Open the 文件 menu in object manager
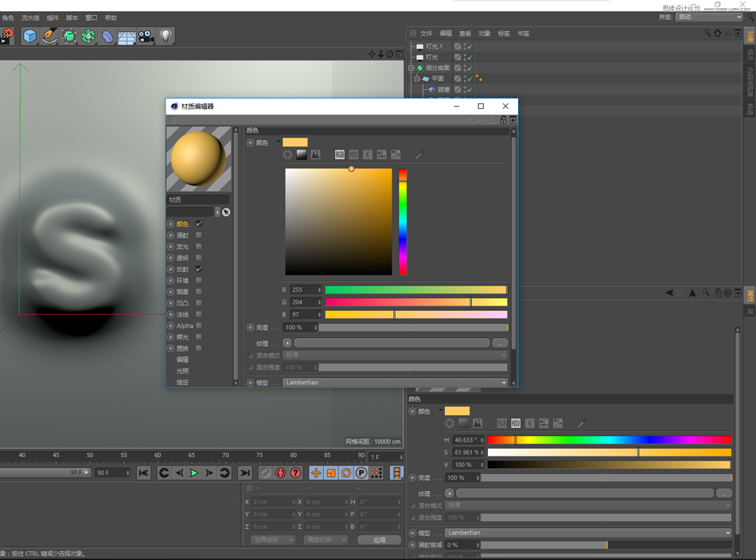Image resolution: width=756 pixels, height=560 pixels. [x=427, y=33]
